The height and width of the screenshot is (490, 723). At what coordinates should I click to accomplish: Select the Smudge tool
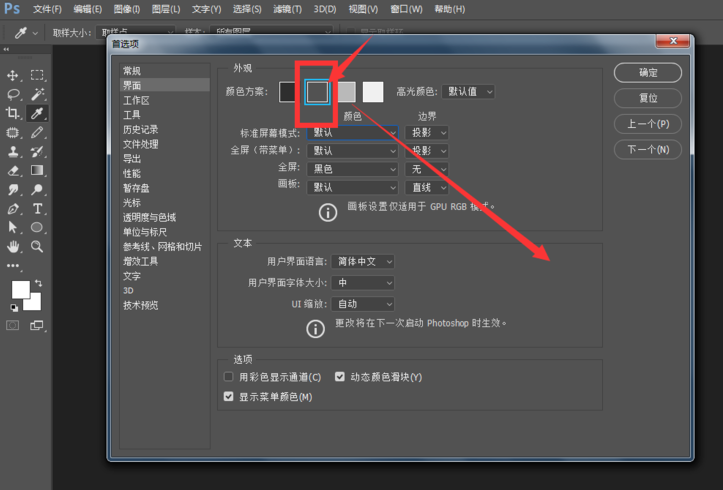13,189
